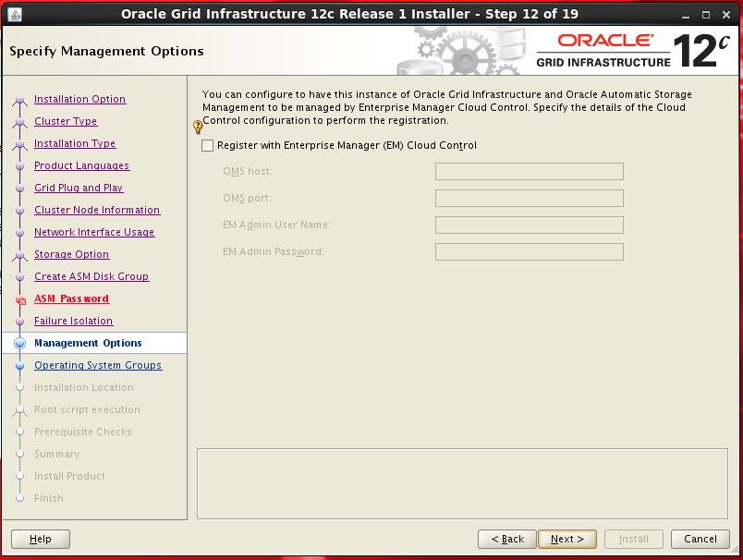Click the message area at the bottom
Screen dimensions: 743x560
[x=462, y=483]
